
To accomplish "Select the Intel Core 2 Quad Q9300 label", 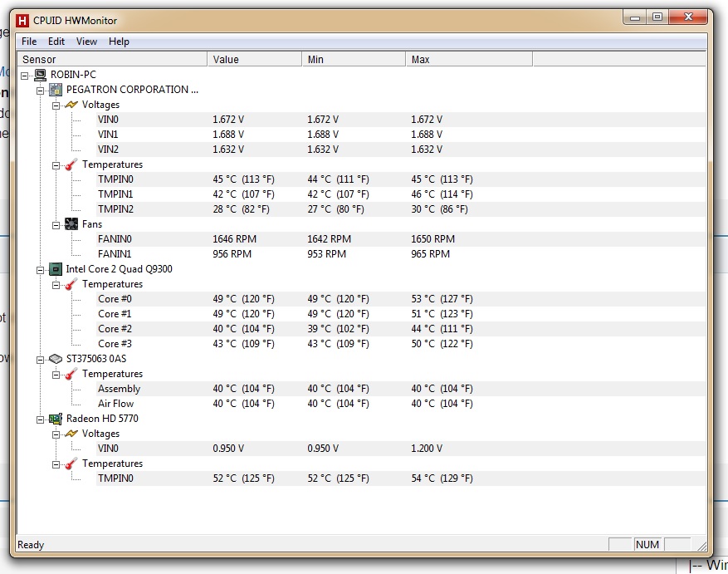I will click(x=119, y=269).
